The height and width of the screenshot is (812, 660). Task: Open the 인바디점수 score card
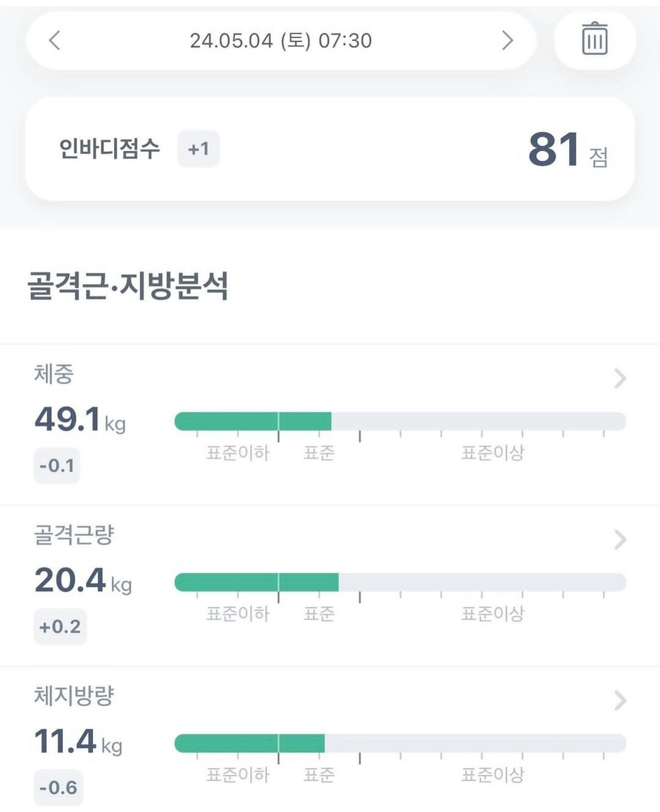pos(330,149)
